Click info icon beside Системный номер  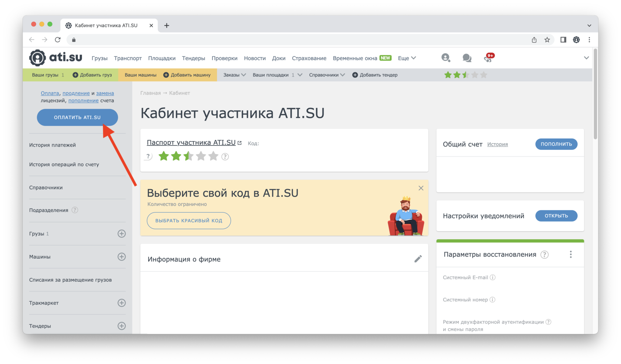[x=492, y=300]
